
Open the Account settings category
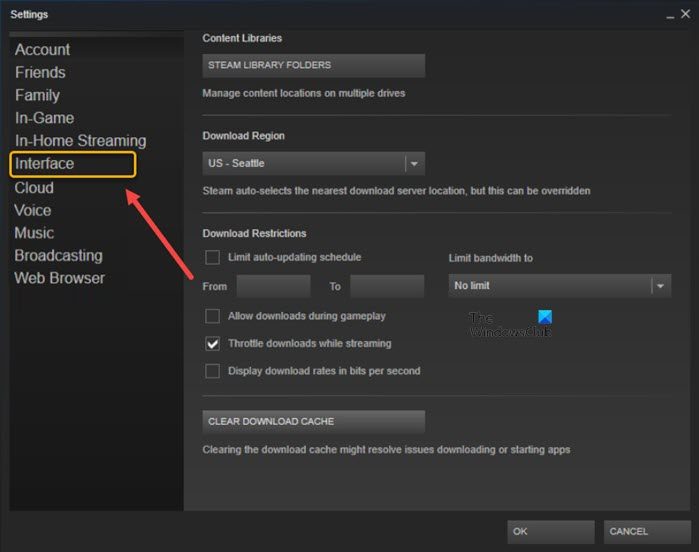click(42, 49)
